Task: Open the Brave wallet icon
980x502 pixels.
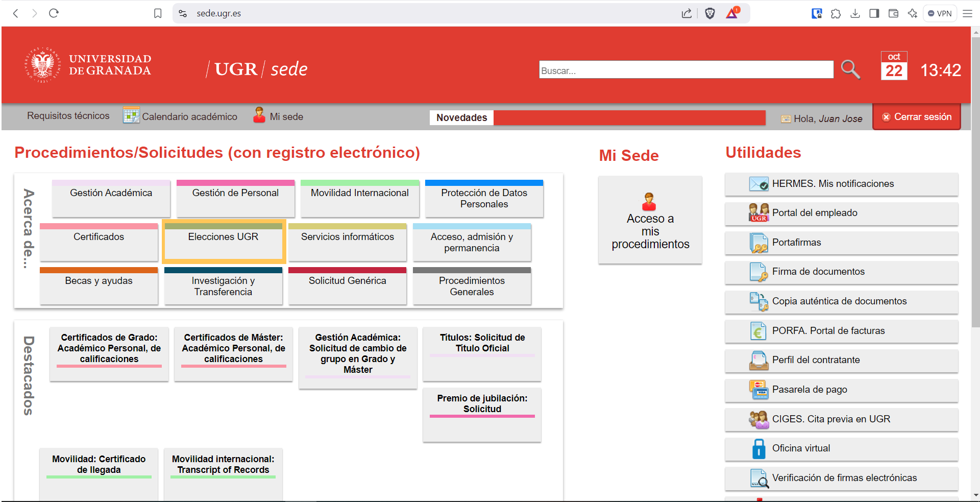Action: 893,13
